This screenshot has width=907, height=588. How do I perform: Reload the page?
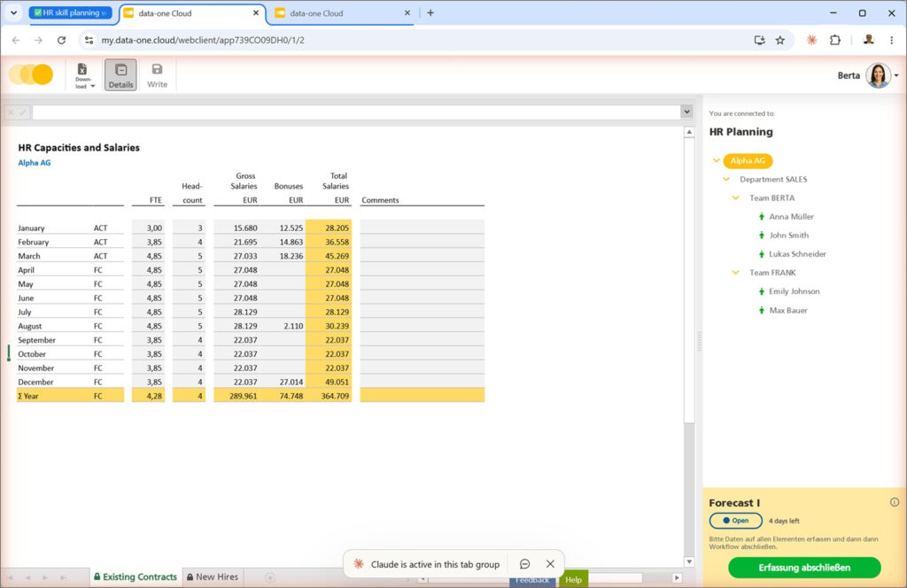[x=61, y=40]
